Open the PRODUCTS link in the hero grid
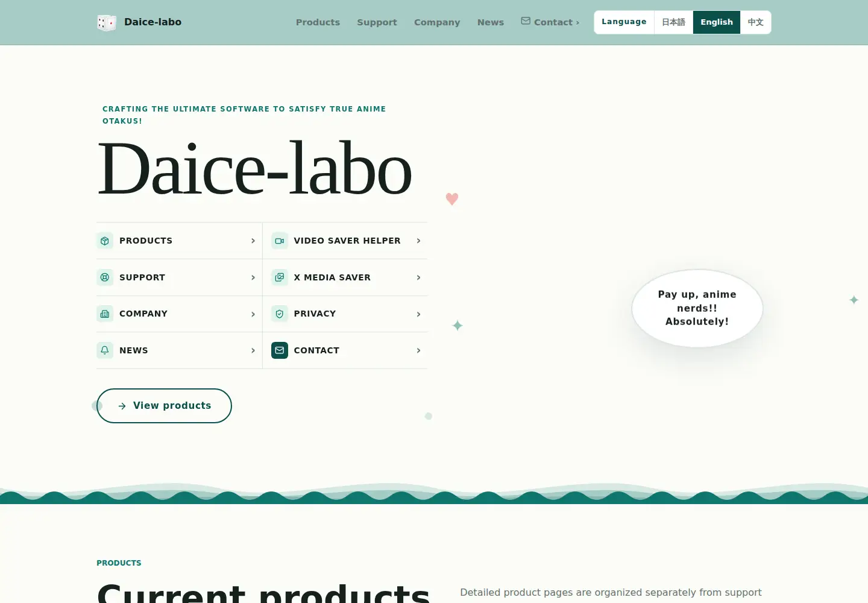Viewport: 868px width, 603px height. click(x=179, y=241)
